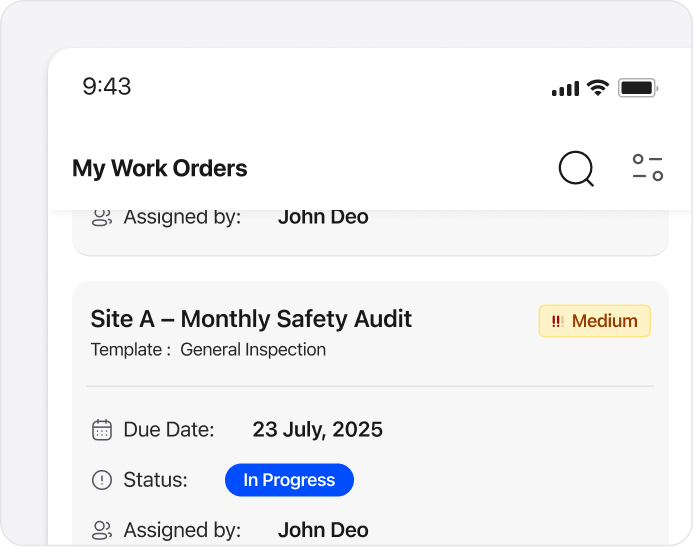Tap the In Progress status pill
The image size is (693, 547).
coord(289,480)
